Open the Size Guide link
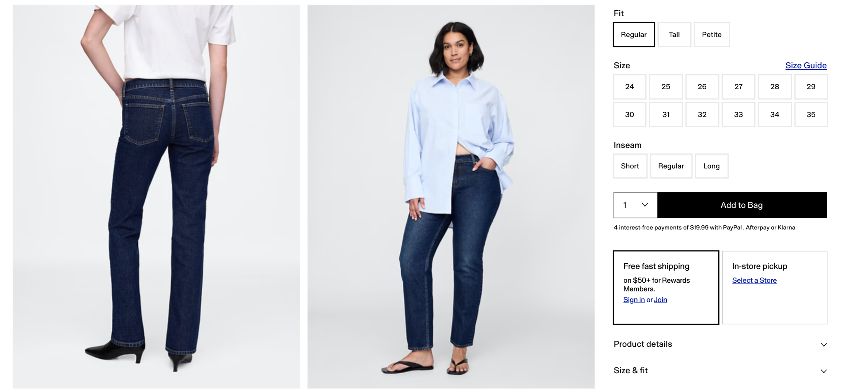The height and width of the screenshot is (391, 868). coord(806,65)
